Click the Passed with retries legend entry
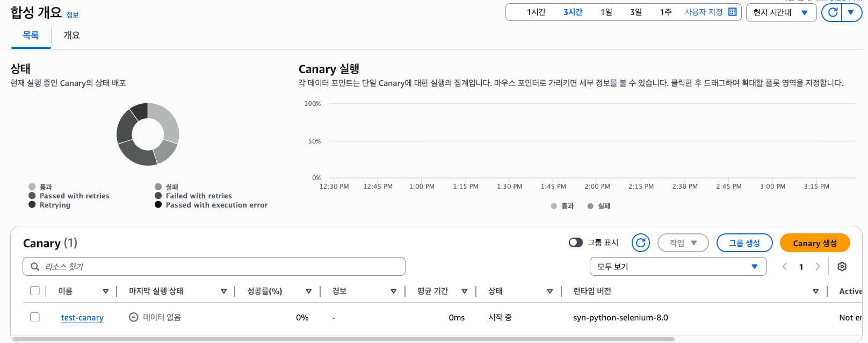 [x=69, y=196]
